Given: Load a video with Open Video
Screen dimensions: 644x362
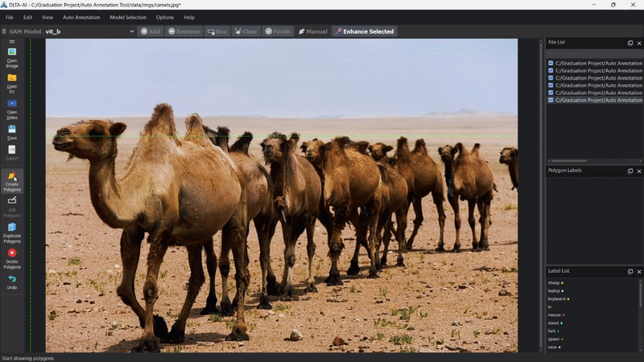Looking at the screenshot, I should pyautogui.click(x=12, y=109).
